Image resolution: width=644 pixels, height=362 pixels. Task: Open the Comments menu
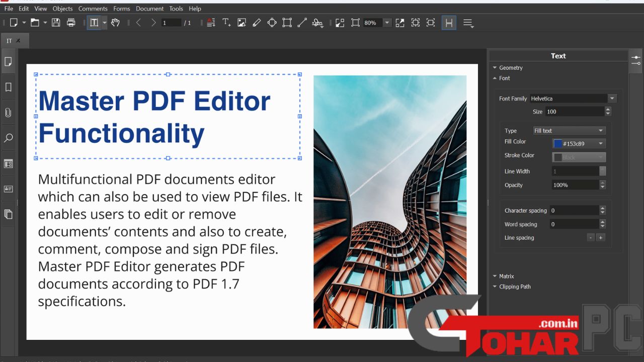pyautogui.click(x=93, y=9)
